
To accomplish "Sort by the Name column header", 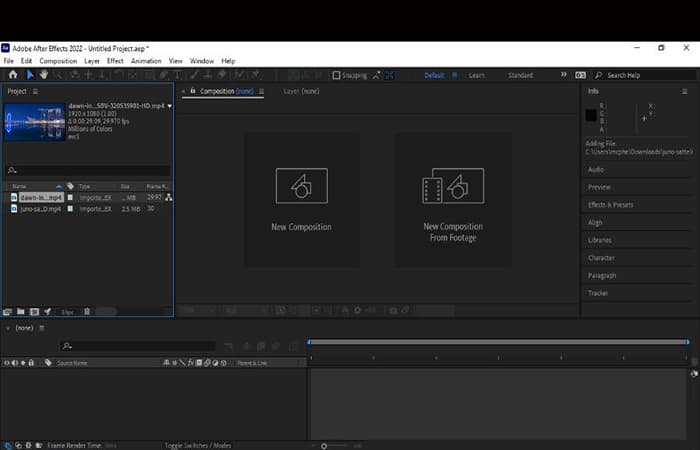I will coord(19,186).
